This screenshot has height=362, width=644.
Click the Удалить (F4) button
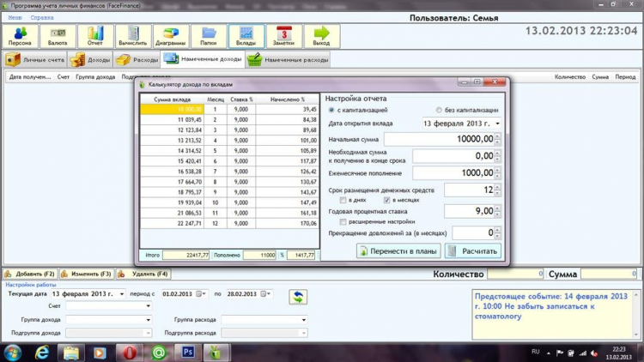coord(143,274)
